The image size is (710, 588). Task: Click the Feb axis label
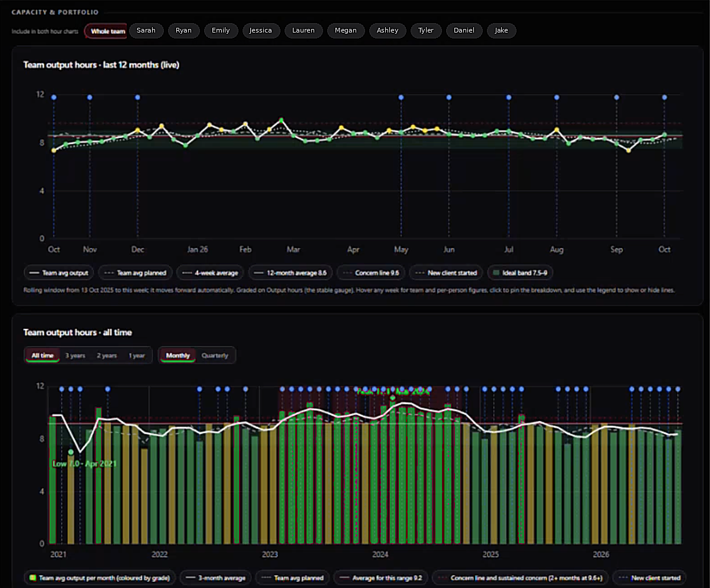coord(246,250)
